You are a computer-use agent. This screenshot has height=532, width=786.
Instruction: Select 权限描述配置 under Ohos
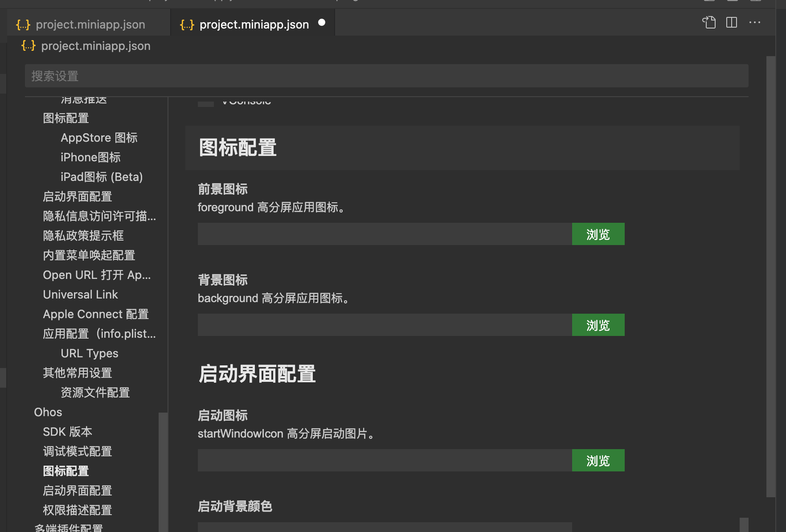[77, 510]
